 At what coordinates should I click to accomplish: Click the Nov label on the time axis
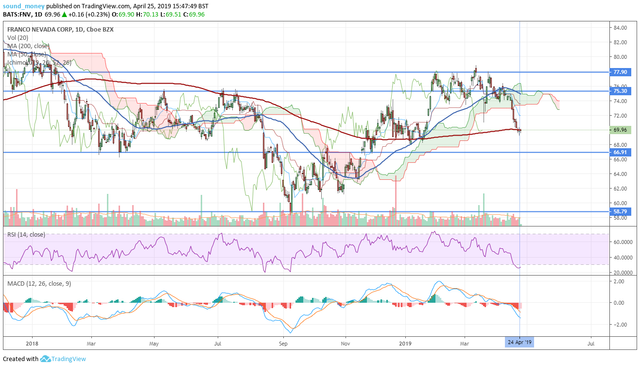pos(346,343)
